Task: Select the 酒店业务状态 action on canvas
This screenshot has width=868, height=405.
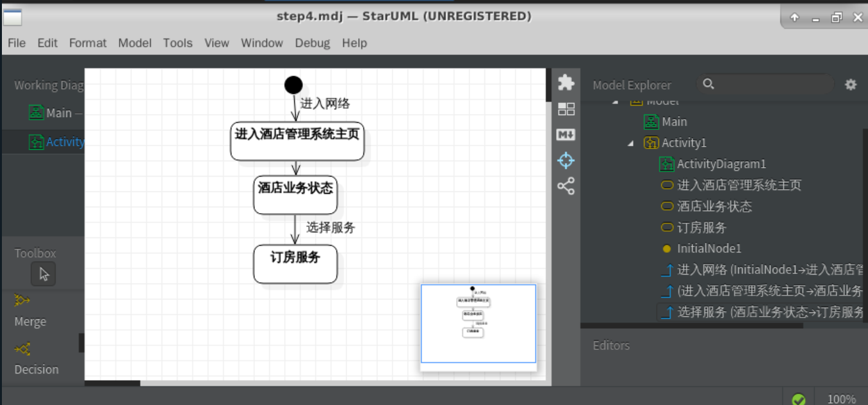Action: [295, 195]
